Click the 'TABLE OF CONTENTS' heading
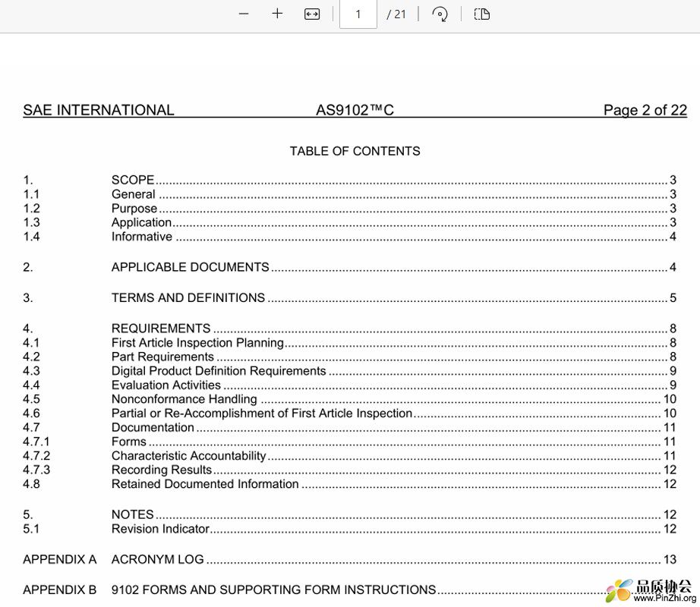The height and width of the screenshot is (607, 700). [x=355, y=151]
